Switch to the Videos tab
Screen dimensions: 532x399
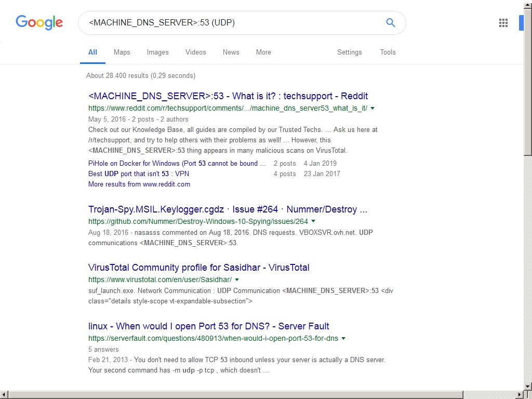tap(195, 52)
